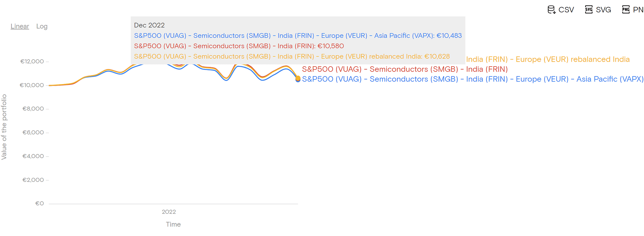Screen dimensions: 644x236
Task: Click the SVG text label
Action: tap(603, 10)
